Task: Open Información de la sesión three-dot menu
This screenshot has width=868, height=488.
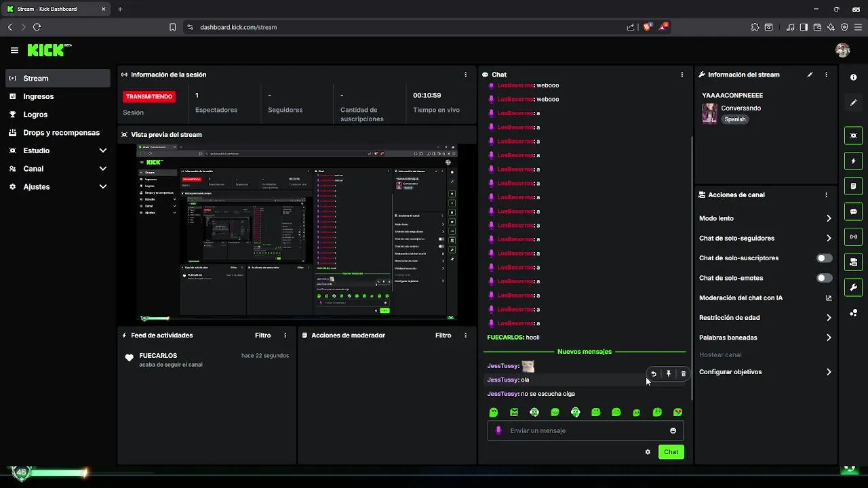Action: 465,75
